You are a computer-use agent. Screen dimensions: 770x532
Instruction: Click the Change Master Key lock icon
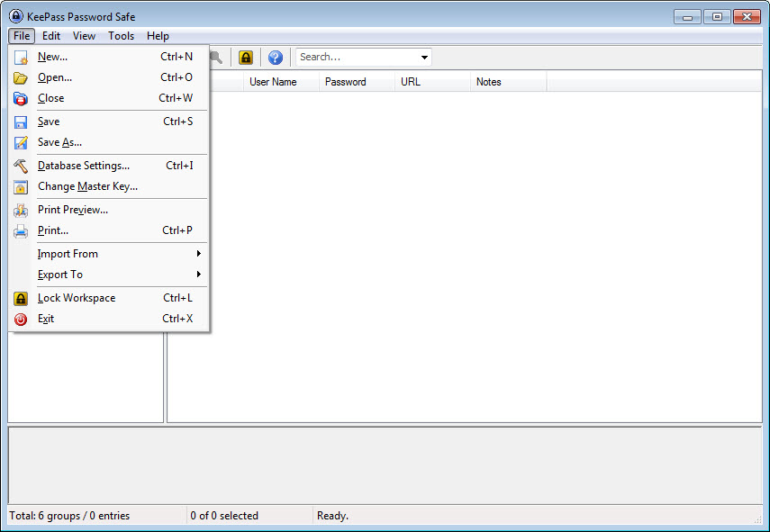pos(21,187)
